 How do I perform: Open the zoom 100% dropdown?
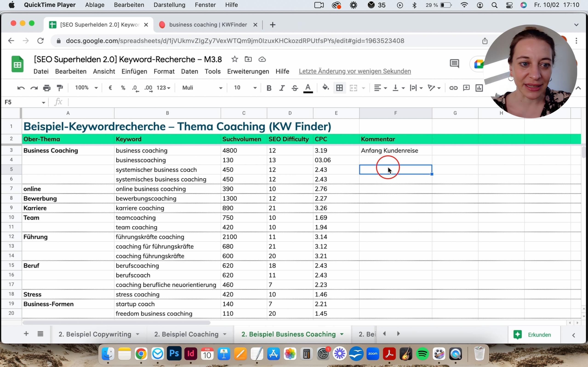[86, 88]
